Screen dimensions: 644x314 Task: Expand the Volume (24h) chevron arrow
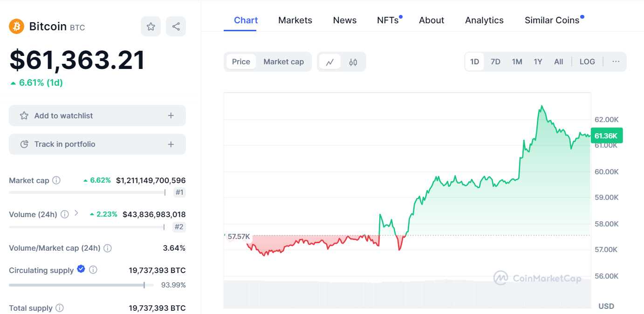pos(76,213)
